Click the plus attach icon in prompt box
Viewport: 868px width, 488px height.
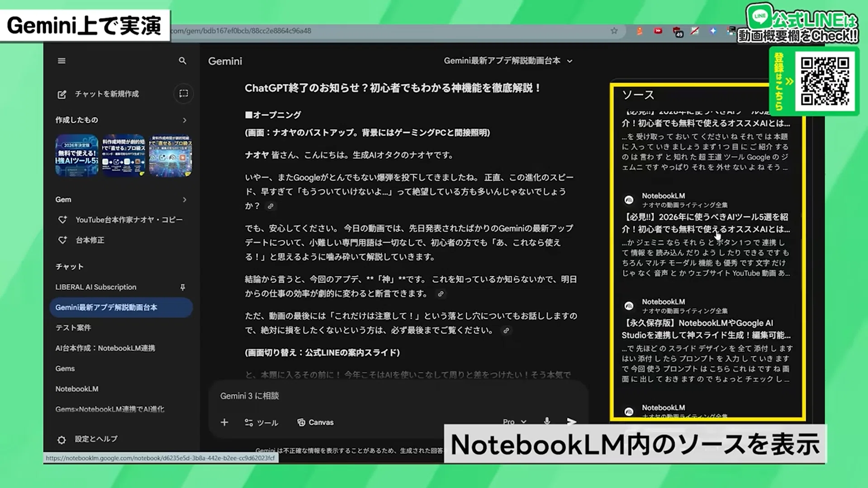(224, 422)
